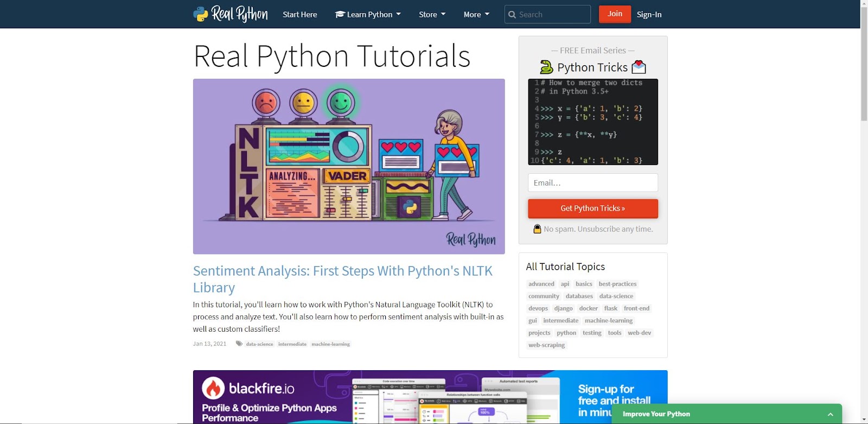This screenshot has height=424, width=868.
Task: Open the More dropdown menu
Action: point(476,15)
